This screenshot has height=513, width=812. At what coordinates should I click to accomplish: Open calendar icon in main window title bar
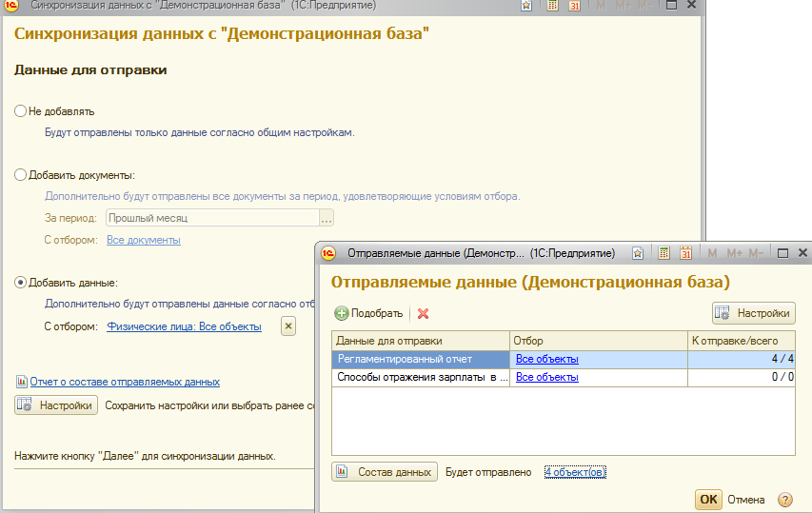[575, 6]
